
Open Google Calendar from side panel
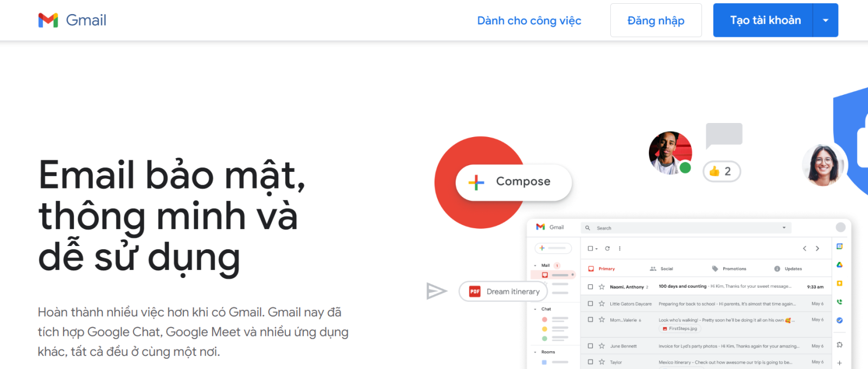pos(839,247)
